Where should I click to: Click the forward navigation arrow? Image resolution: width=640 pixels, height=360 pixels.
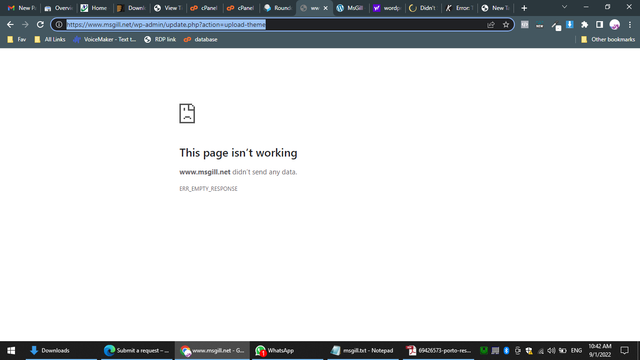tap(25, 24)
